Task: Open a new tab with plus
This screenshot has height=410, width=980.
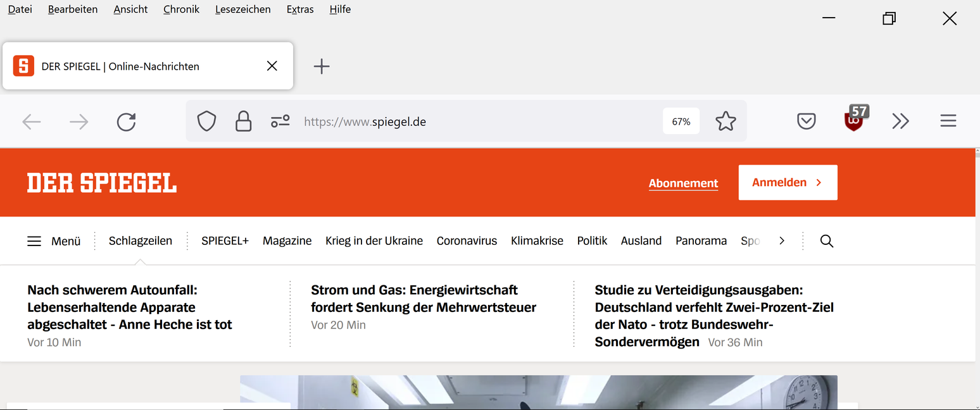Action: (x=322, y=66)
